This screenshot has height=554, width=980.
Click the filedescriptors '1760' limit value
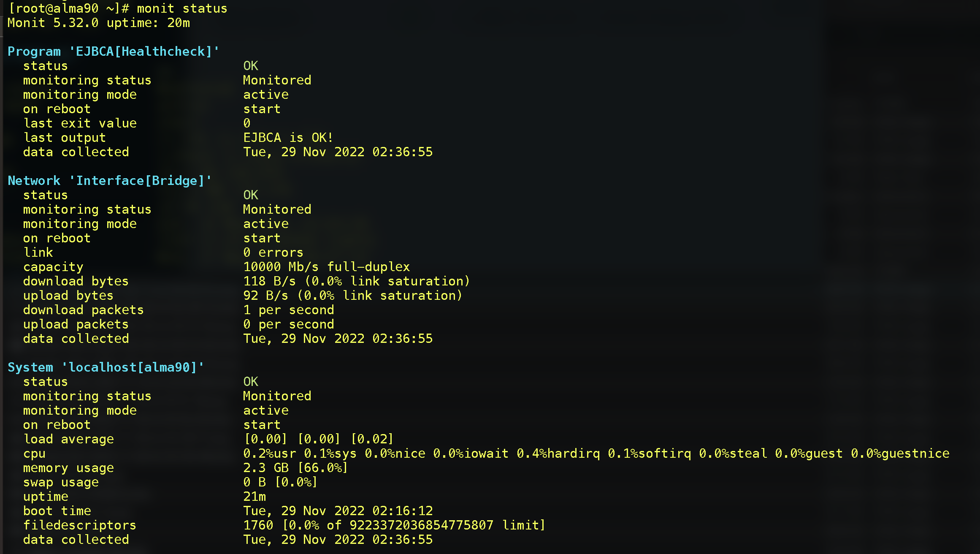pos(394,525)
